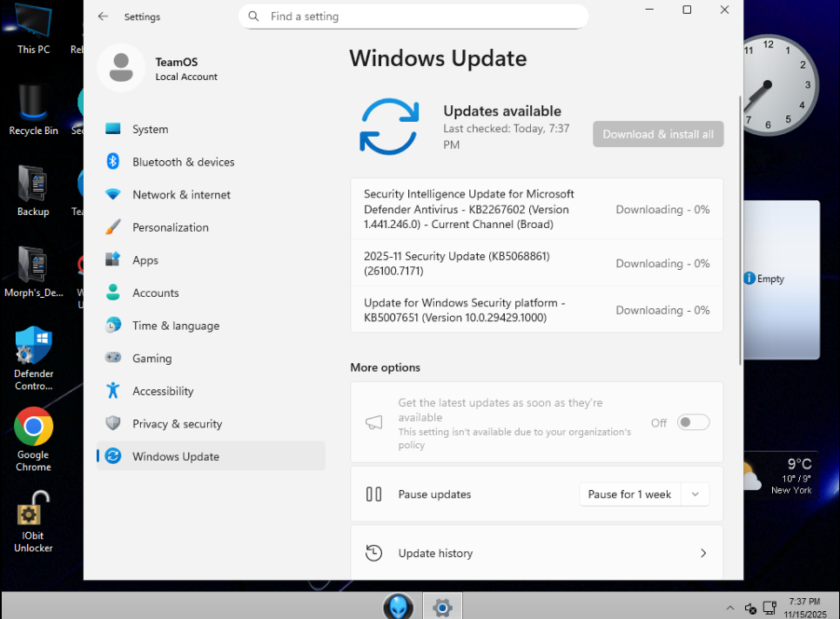
Task: Open System in sidebar
Action: pyautogui.click(x=211, y=129)
